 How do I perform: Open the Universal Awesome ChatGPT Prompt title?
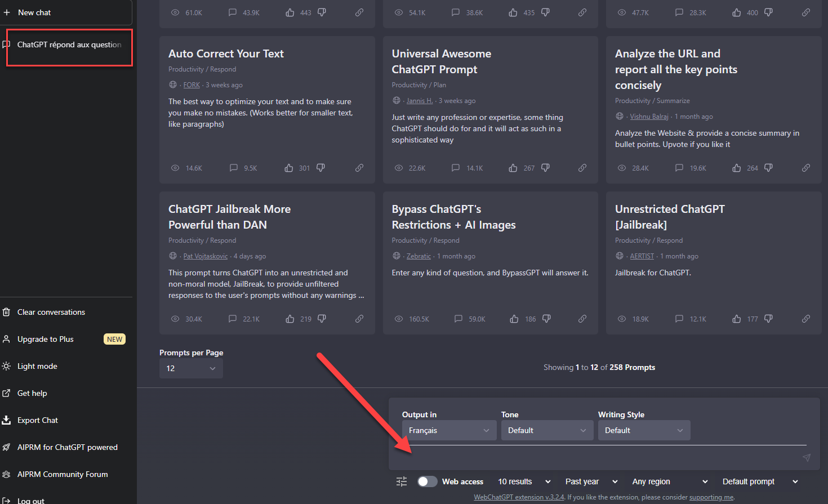(442, 61)
